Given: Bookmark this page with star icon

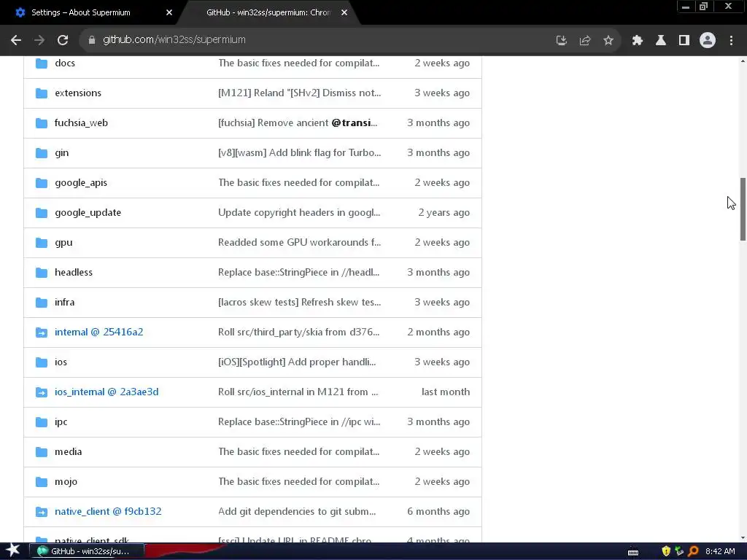Looking at the screenshot, I should [608, 41].
